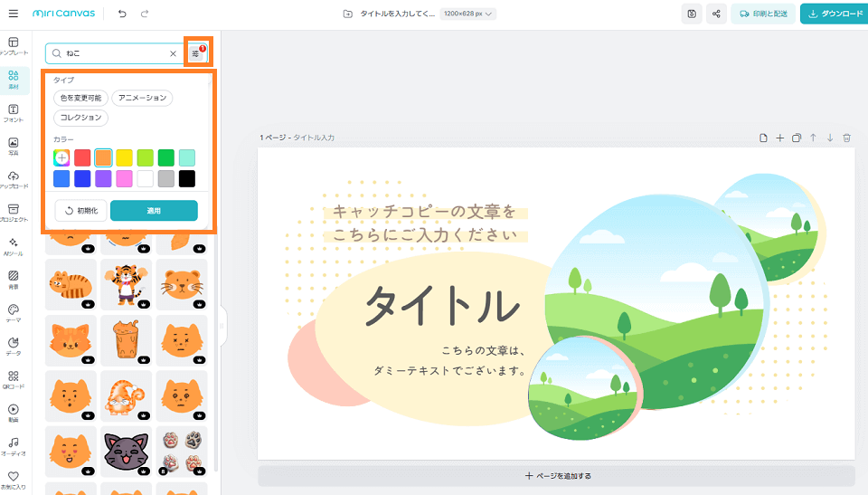Add a new page with the plus icon

pyautogui.click(x=779, y=138)
